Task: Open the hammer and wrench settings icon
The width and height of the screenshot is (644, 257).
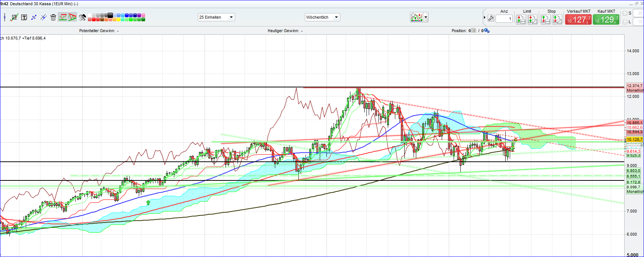Action: pyautogui.click(x=83, y=17)
